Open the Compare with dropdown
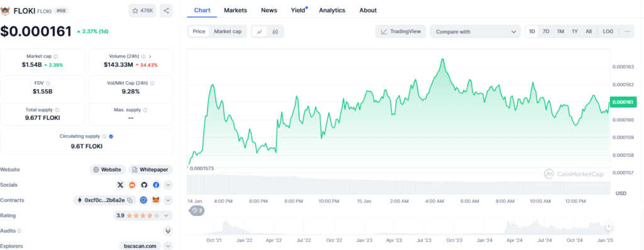Screen dimensions: 644x250 (x=475, y=31)
